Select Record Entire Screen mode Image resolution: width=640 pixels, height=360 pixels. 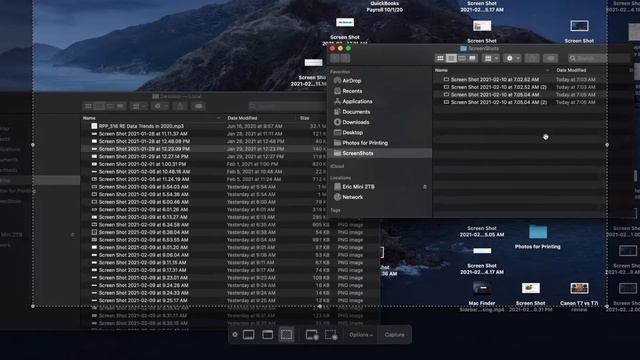(312, 335)
